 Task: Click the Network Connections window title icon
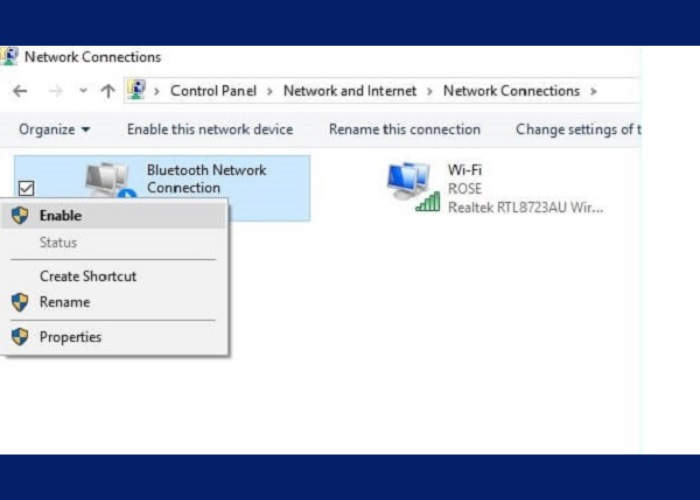click(x=10, y=57)
